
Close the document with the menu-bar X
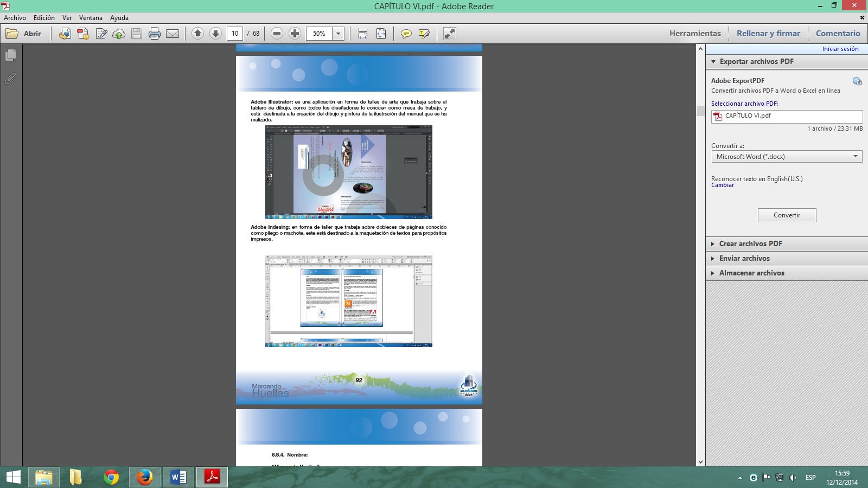[862, 18]
